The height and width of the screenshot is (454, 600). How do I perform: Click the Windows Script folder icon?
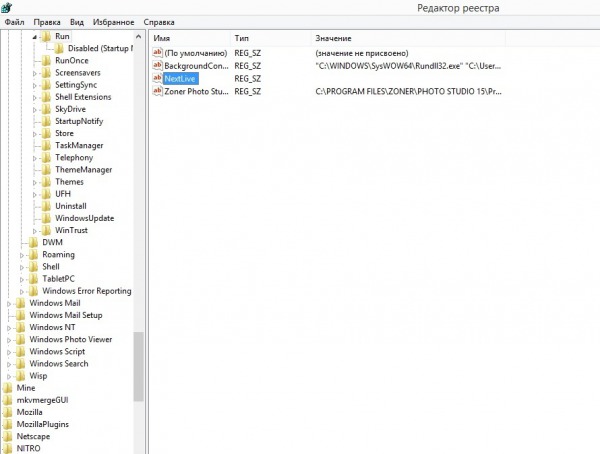20,351
